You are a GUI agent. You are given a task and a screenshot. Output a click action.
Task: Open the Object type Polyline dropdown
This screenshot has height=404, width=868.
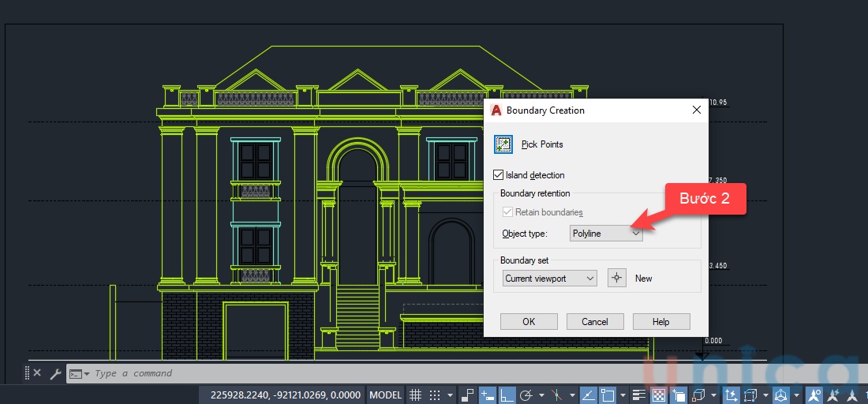coord(606,234)
